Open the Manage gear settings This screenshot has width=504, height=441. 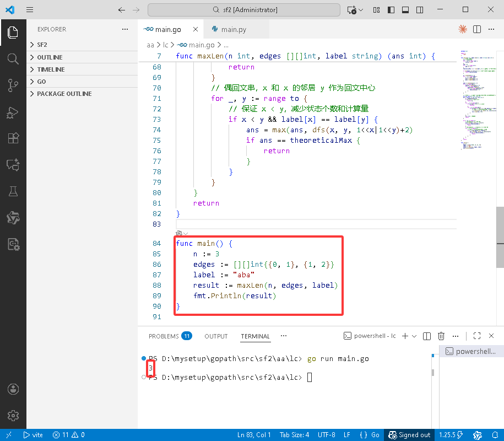click(13, 416)
